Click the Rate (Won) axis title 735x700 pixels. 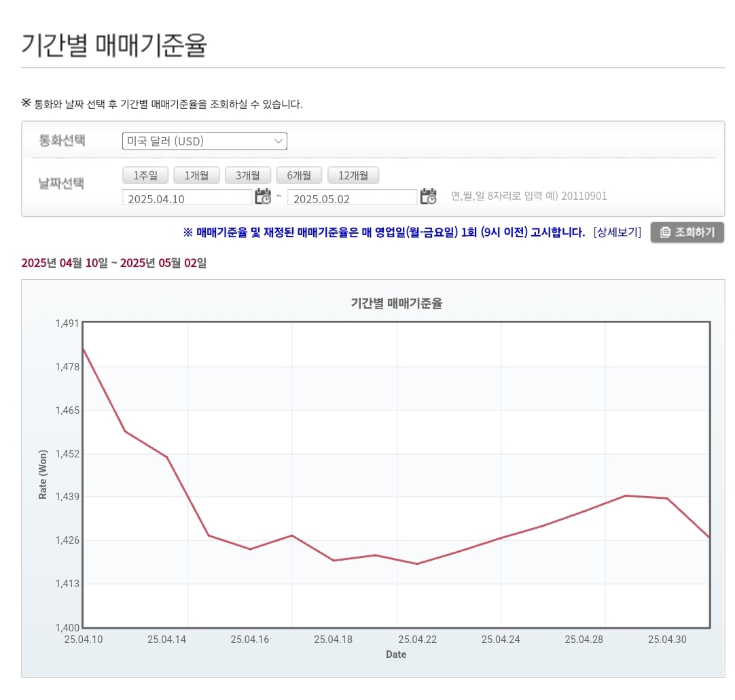pos(43,474)
